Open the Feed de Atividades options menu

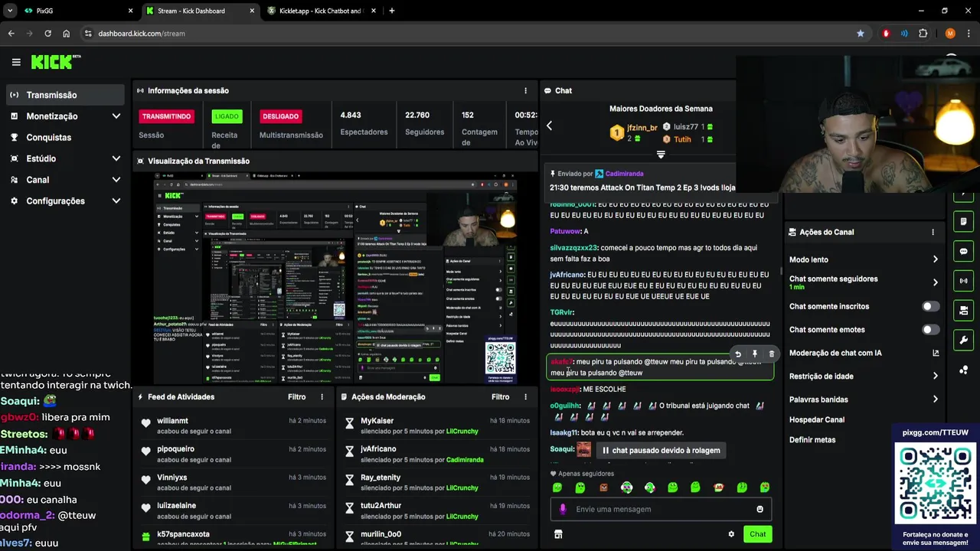click(322, 396)
